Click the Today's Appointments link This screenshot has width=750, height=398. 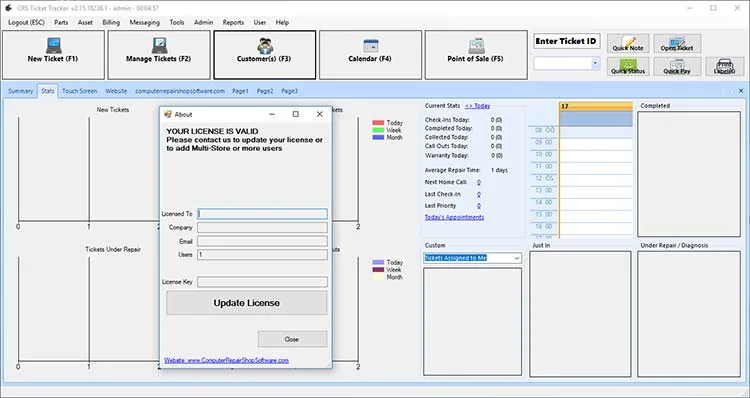[x=454, y=217]
